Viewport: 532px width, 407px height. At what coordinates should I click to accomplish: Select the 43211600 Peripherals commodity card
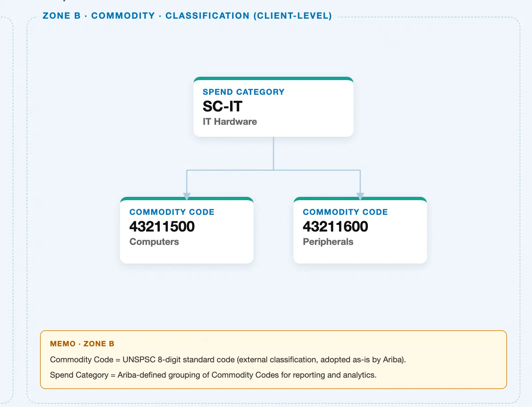tap(360, 230)
